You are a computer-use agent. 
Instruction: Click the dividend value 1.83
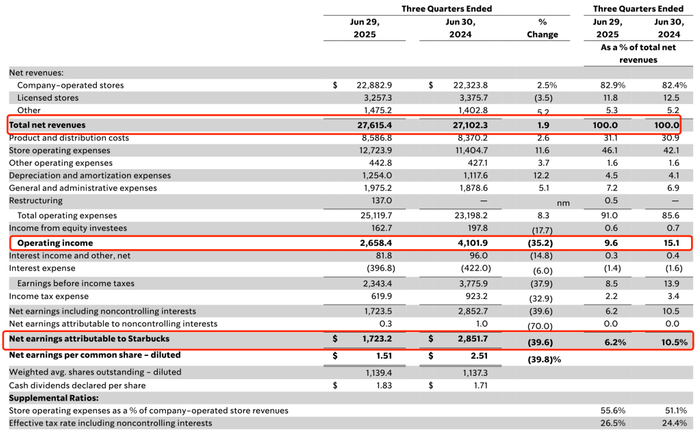(384, 386)
